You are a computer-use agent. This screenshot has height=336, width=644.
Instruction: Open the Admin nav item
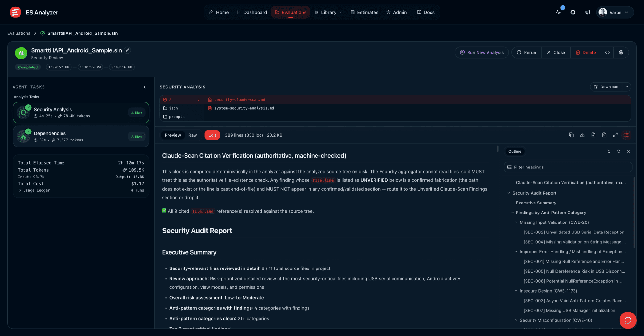tap(396, 12)
